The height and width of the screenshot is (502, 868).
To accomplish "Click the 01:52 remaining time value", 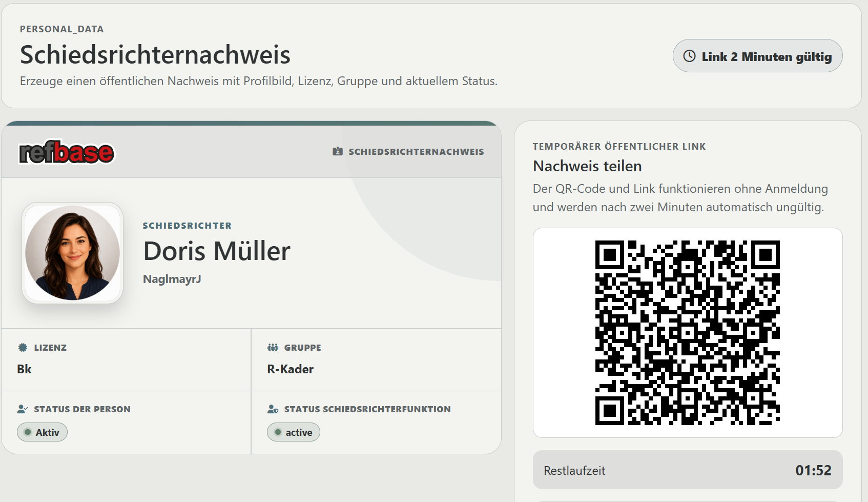I will coord(813,470).
